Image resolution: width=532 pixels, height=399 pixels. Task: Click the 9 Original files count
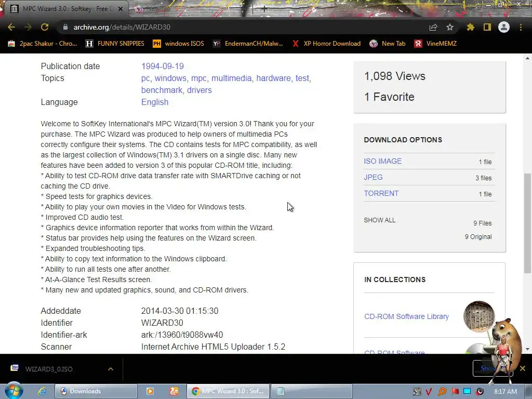coord(478,237)
